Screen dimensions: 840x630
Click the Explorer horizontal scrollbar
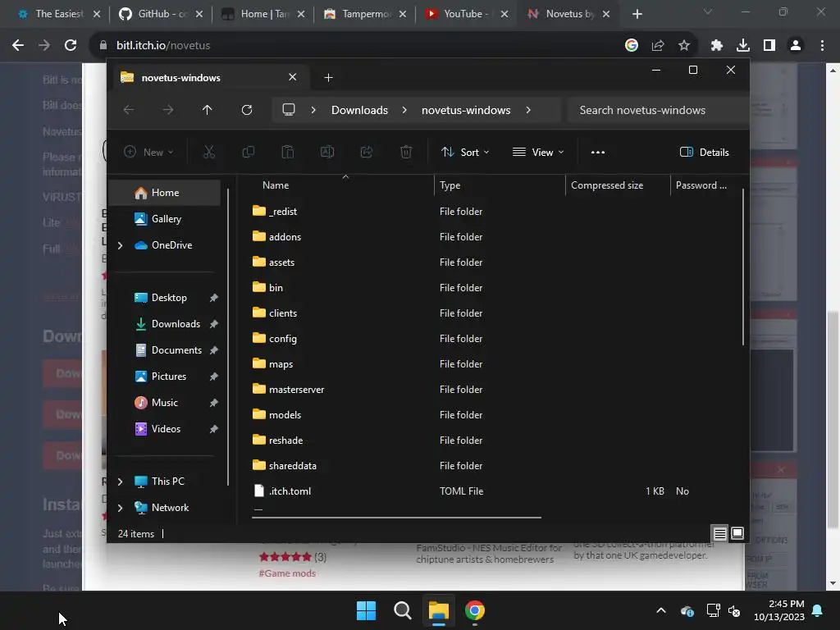pyautogui.click(x=396, y=518)
